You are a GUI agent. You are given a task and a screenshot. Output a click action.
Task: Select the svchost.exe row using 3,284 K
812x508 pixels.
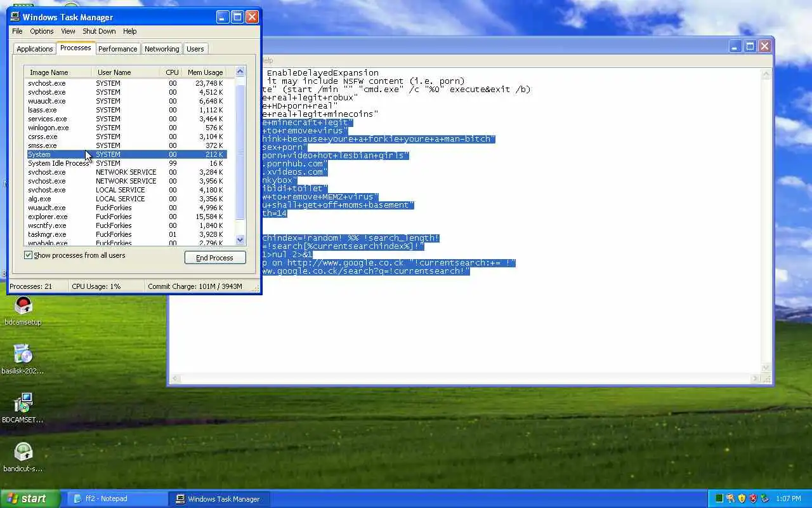(x=126, y=172)
